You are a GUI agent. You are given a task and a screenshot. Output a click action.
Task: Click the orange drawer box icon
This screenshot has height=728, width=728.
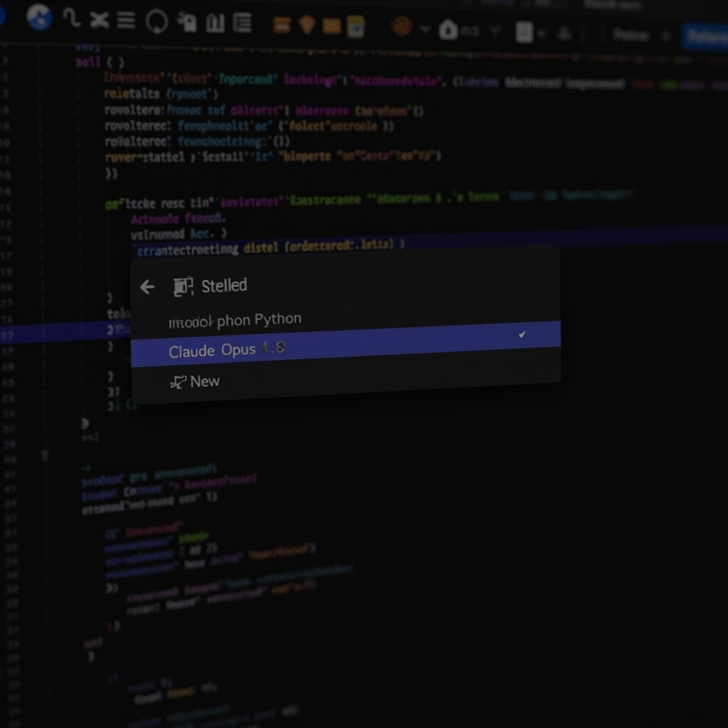[282, 25]
